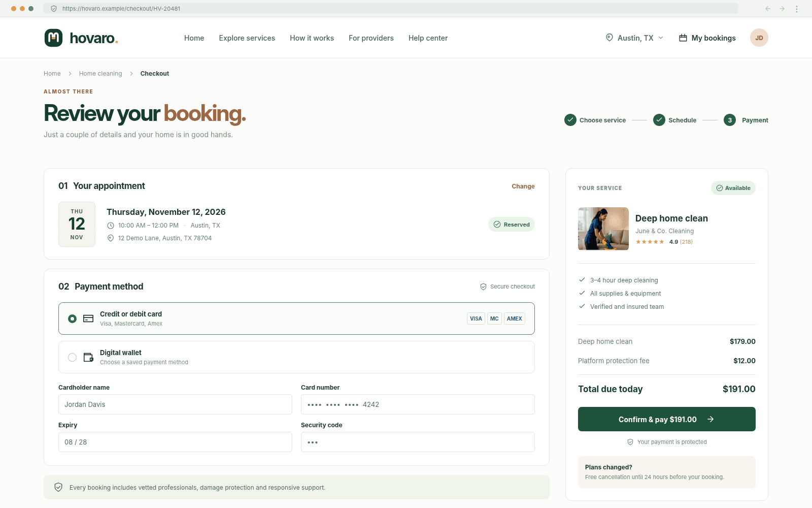
Task: Open Explore services in the navigation
Action: [x=247, y=38]
